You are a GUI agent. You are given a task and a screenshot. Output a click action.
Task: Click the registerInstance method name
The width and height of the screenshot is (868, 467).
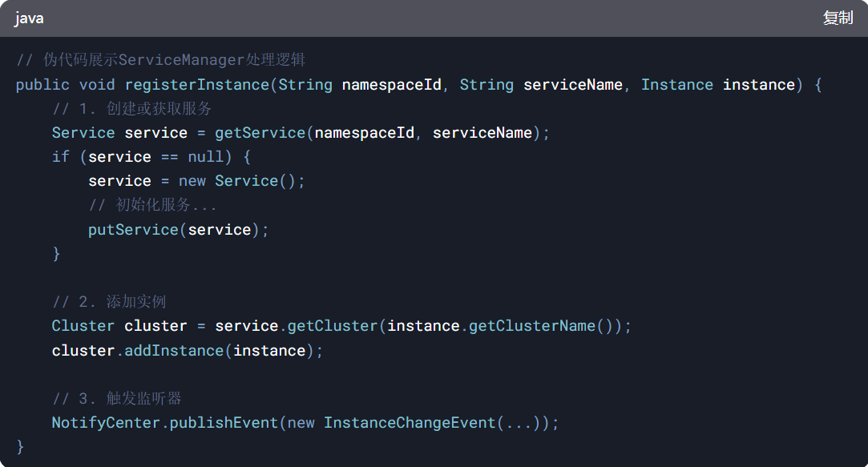click(196, 85)
